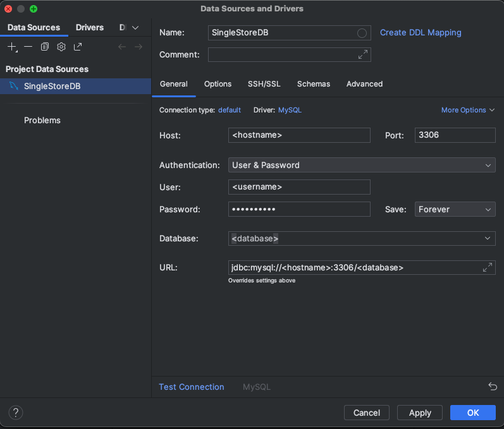The height and width of the screenshot is (429, 504).
Task: Open the Save password dropdown
Action: (455, 209)
